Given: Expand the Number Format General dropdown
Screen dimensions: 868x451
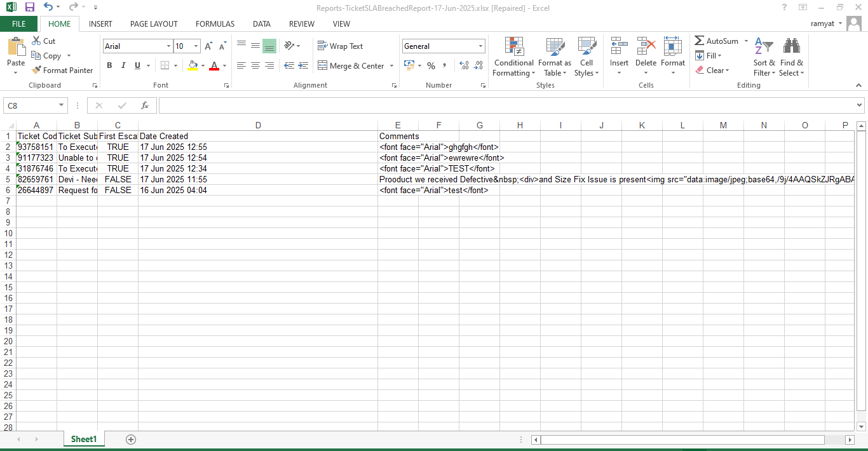Looking at the screenshot, I should [x=480, y=46].
